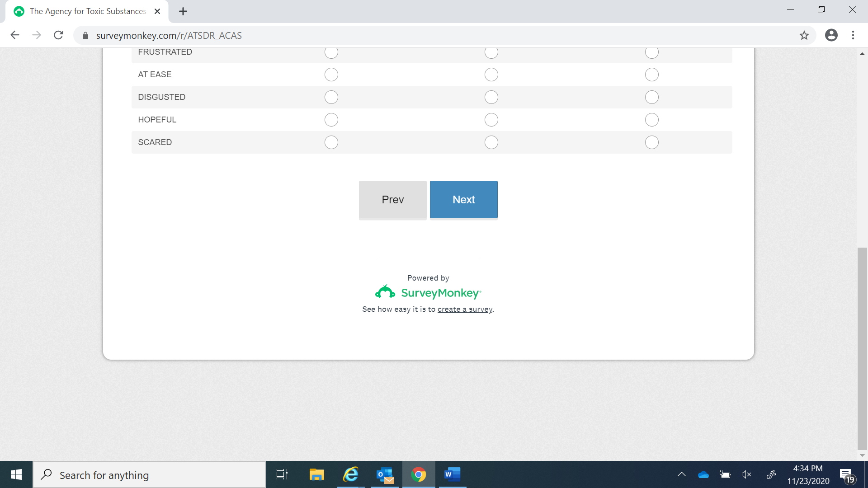
Task: Open Windows Start menu
Action: tap(16, 474)
